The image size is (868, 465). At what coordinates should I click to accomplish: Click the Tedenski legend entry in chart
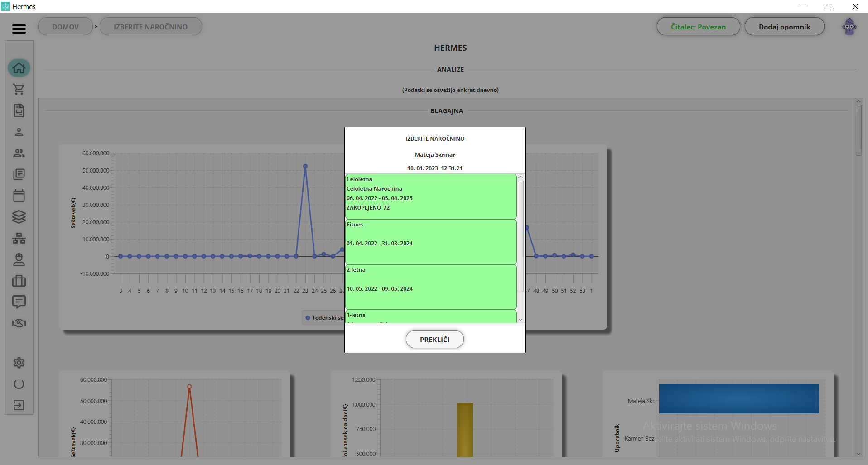coord(324,317)
